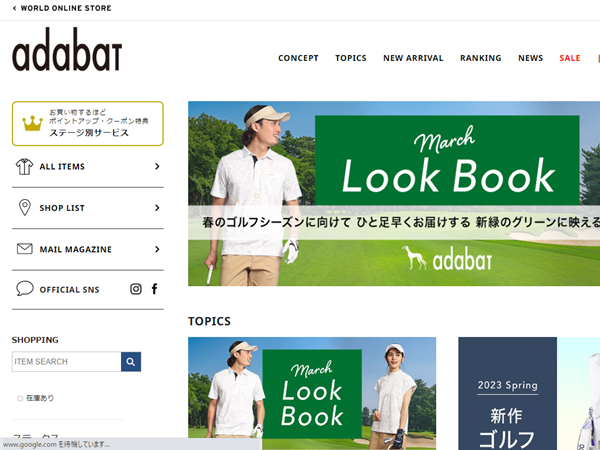Open the large March Look Book banner
600x450 pixels.
394,194
